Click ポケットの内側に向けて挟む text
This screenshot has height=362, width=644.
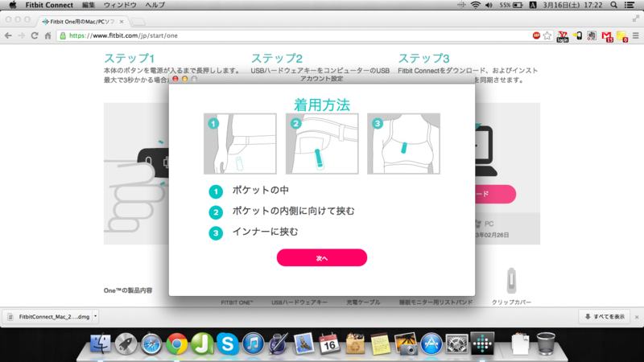pyautogui.click(x=293, y=211)
